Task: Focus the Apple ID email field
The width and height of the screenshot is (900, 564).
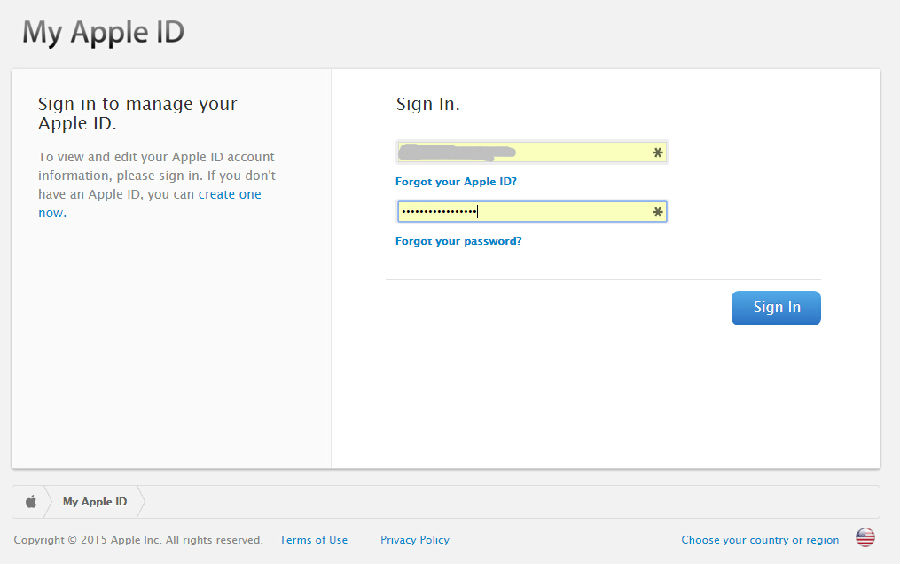Action: point(532,153)
